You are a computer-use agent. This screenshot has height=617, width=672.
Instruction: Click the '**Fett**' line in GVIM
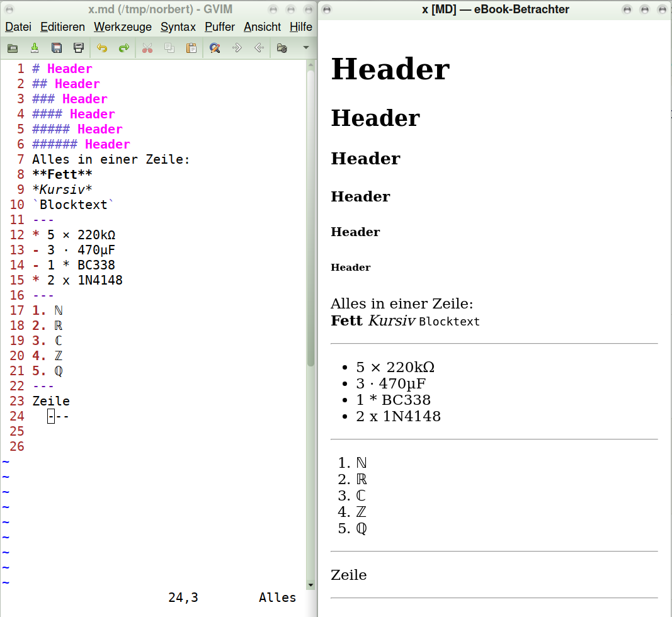tap(62, 174)
